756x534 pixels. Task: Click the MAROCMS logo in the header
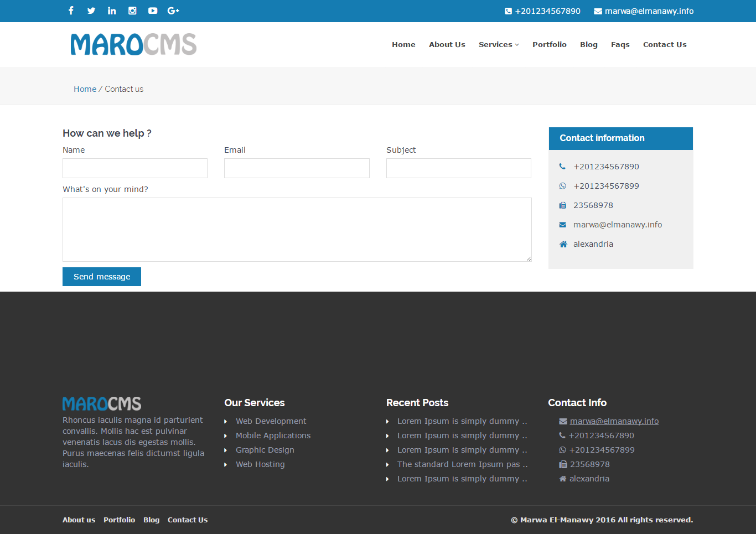pos(133,45)
